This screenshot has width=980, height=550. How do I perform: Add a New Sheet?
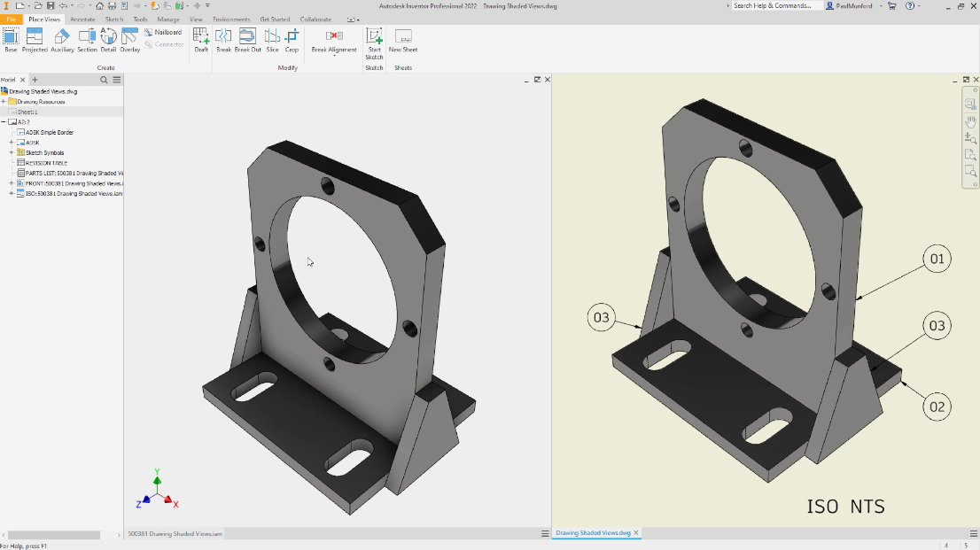(403, 40)
